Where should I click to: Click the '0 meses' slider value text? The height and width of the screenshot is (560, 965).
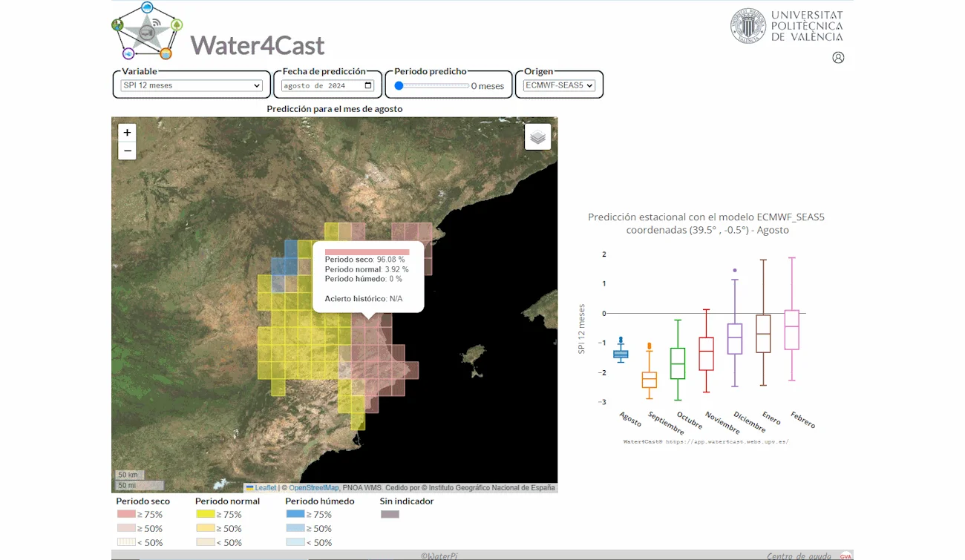[488, 86]
